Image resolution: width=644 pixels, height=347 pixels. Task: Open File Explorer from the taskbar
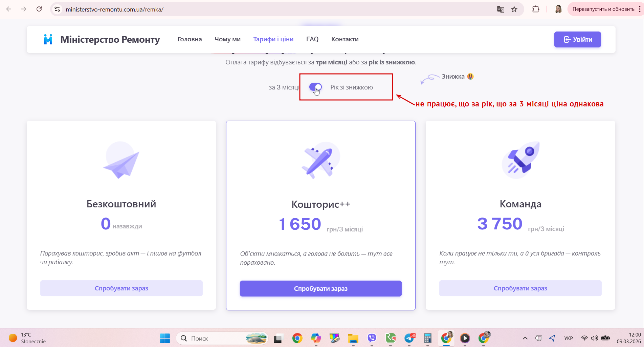[x=353, y=338]
